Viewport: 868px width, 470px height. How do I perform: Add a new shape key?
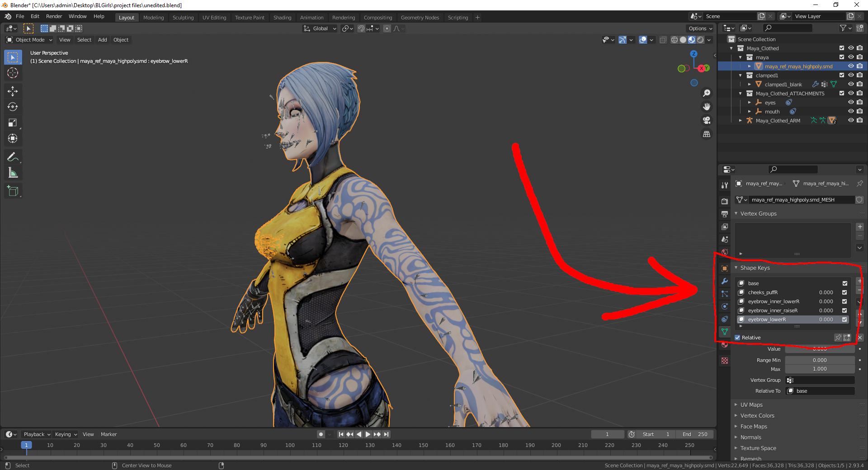coord(860,281)
